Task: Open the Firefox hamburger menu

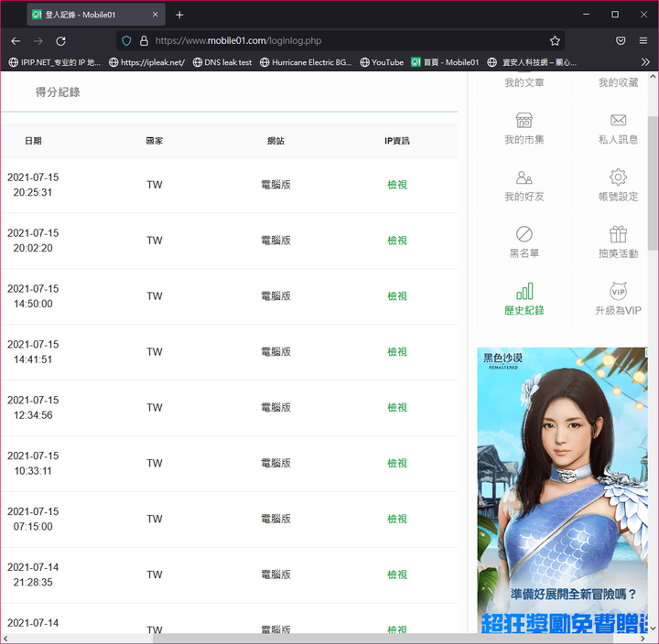Action: [x=643, y=41]
